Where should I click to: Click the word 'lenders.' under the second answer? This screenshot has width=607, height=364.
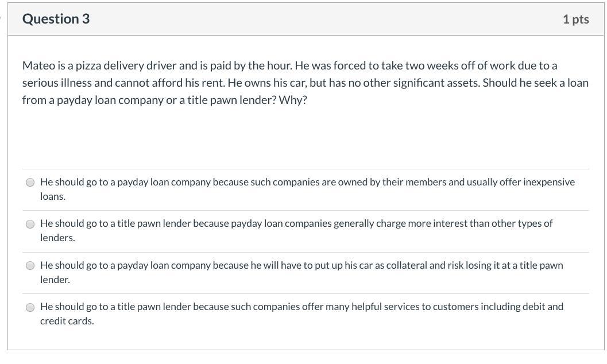coord(57,238)
